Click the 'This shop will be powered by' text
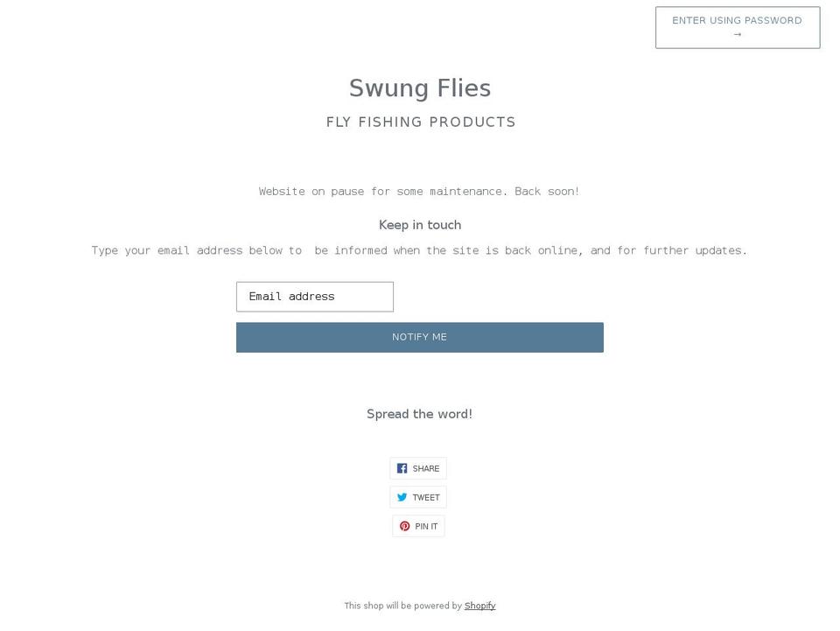 403,605
